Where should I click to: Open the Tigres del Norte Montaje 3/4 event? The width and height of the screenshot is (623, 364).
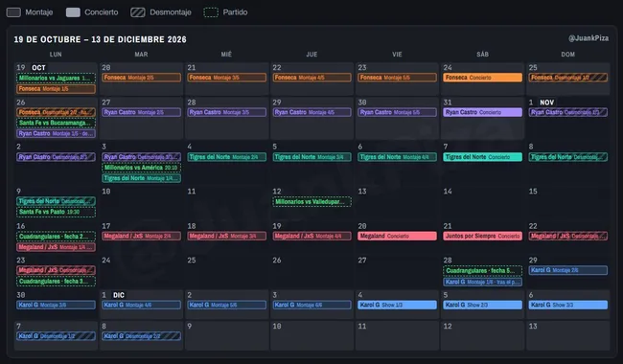click(x=312, y=157)
